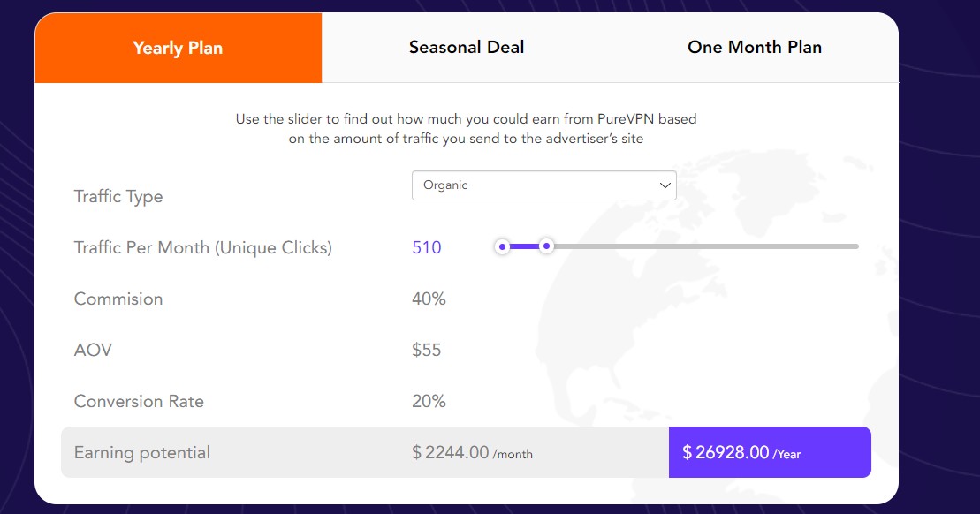This screenshot has height=514, width=980.
Task: Click the 20% conversion rate value
Action: tap(429, 402)
